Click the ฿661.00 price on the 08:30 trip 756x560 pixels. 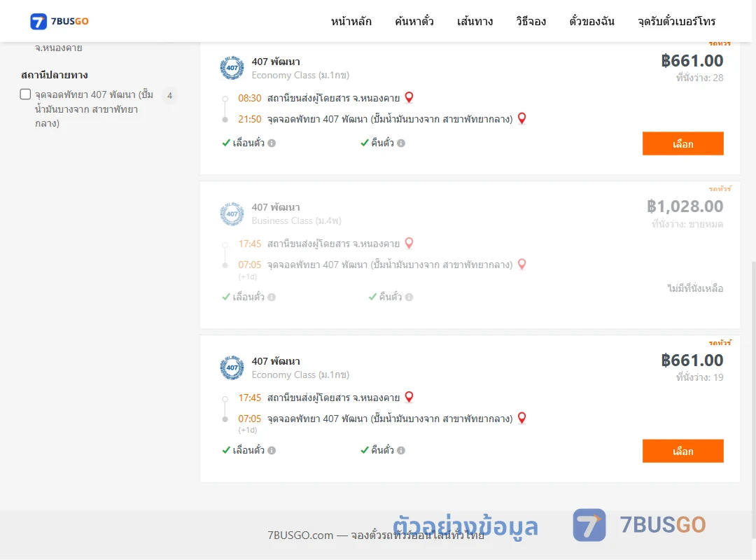(692, 61)
